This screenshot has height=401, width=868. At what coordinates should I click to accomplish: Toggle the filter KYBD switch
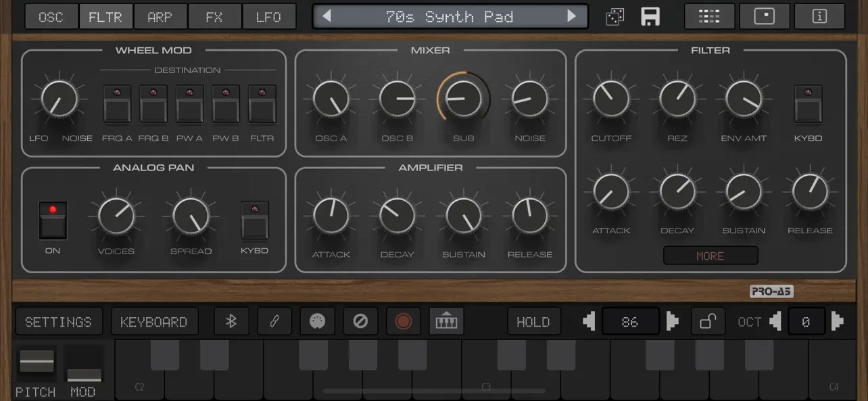point(809,104)
